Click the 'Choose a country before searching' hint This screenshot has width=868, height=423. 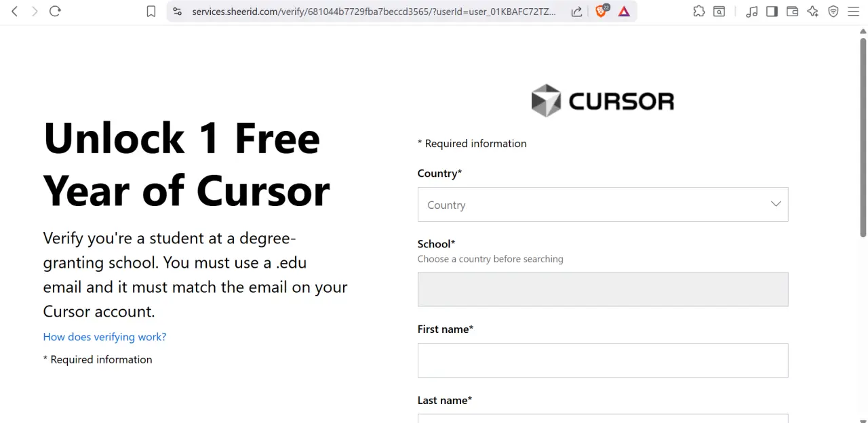coord(490,259)
